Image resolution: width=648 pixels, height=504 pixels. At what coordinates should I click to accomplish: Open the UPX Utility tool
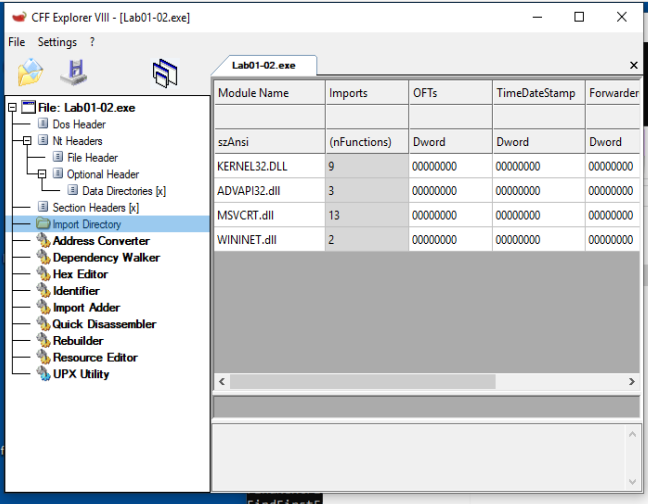(x=81, y=374)
